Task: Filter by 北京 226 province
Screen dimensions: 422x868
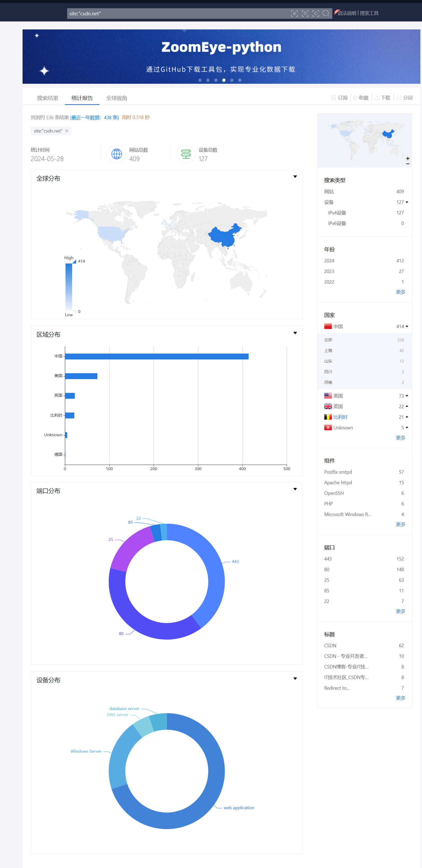Action: coord(364,340)
